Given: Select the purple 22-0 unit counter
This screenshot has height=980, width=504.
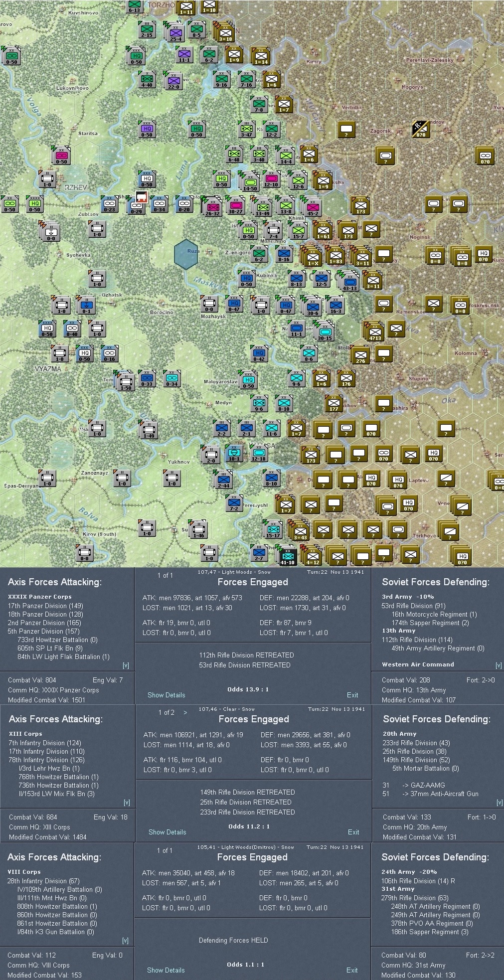Looking at the screenshot, I should (x=173, y=80).
